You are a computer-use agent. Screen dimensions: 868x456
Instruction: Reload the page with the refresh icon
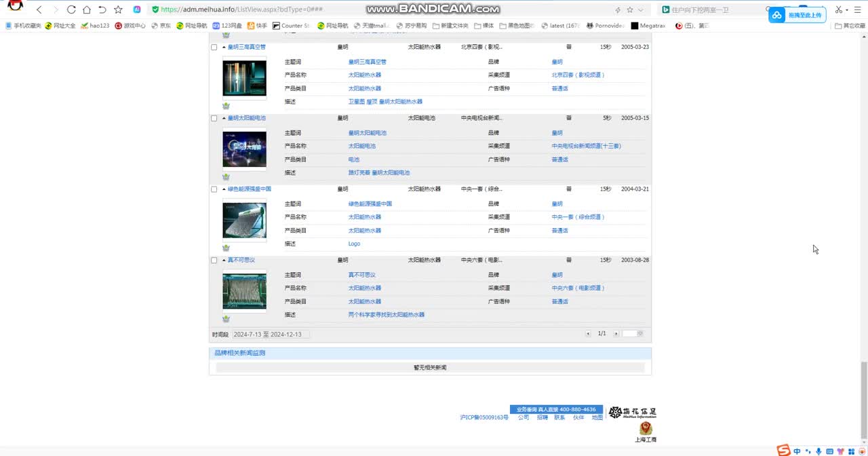pyautogui.click(x=71, y=9)
